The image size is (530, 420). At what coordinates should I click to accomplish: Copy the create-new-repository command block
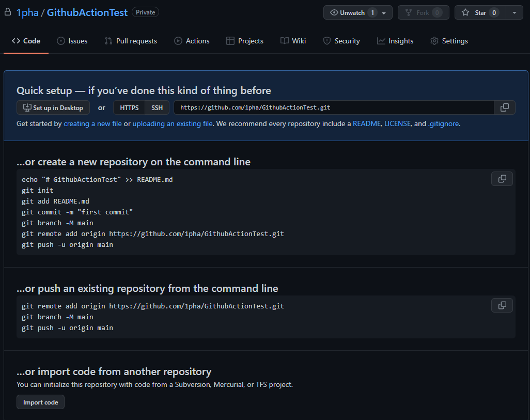pyautogui.click(x=502, y=179)
